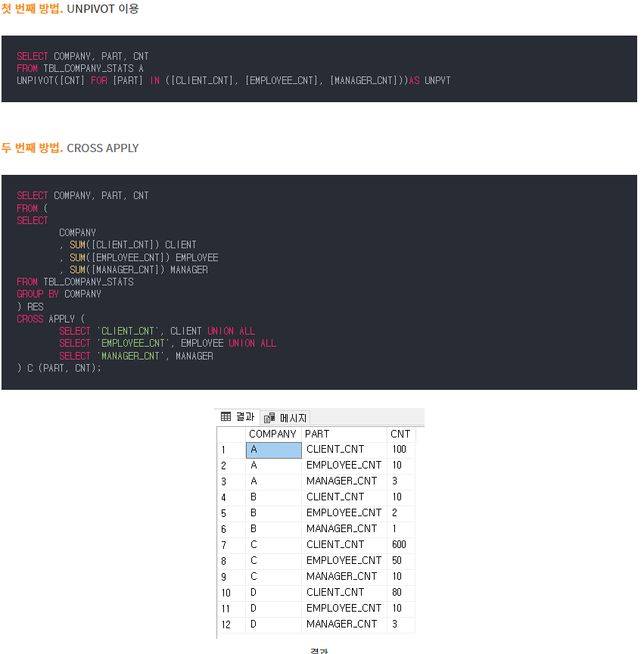Click the CNT cell showing 80
The image size is (644, 654).
(398, 593)
